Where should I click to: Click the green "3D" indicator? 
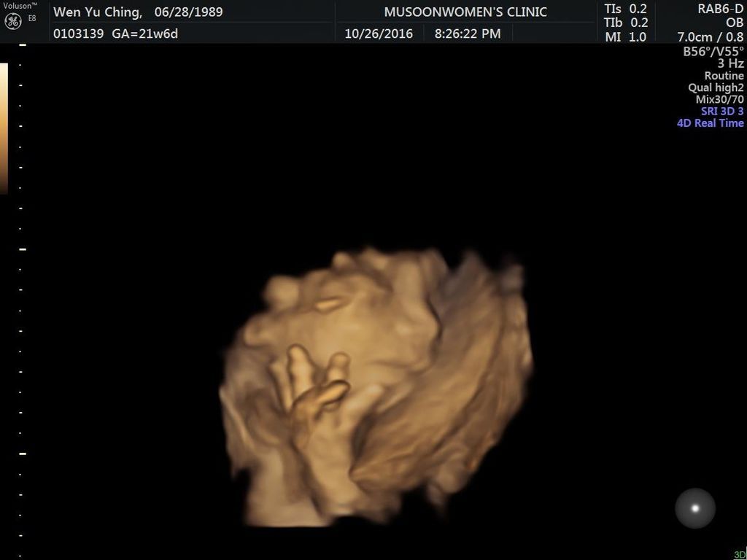(x=740, y=555)
